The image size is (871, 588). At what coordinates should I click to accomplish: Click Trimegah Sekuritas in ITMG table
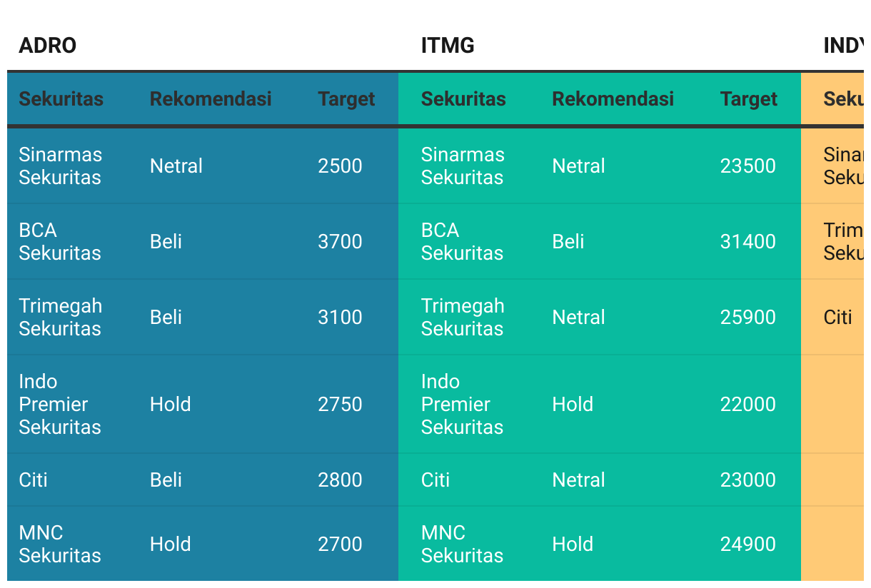point(463,317)
